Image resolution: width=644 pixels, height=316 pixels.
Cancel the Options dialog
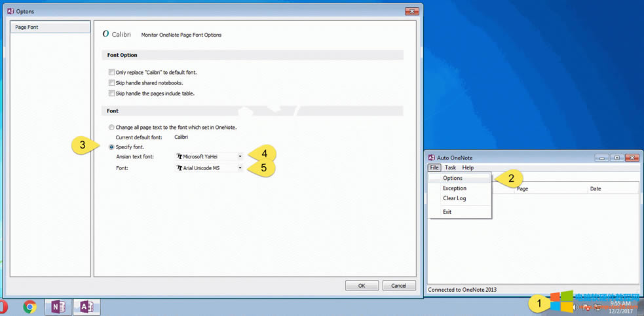point(399,286)
